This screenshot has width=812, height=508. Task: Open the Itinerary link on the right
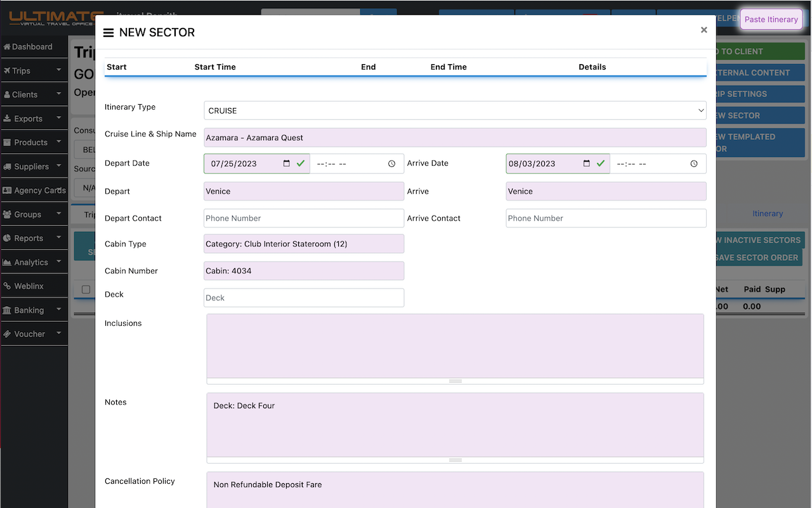pos(768,213)
